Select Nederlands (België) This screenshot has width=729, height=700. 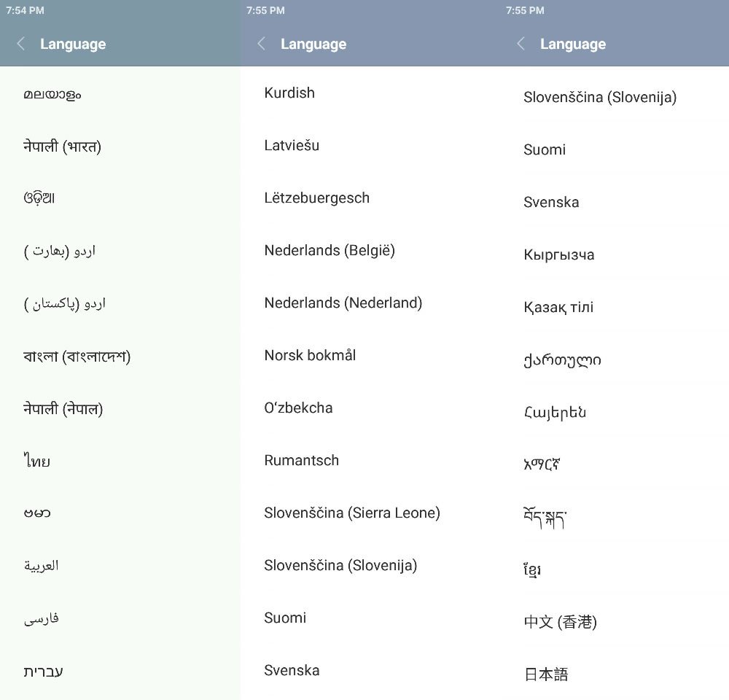[x=329, y=250]
